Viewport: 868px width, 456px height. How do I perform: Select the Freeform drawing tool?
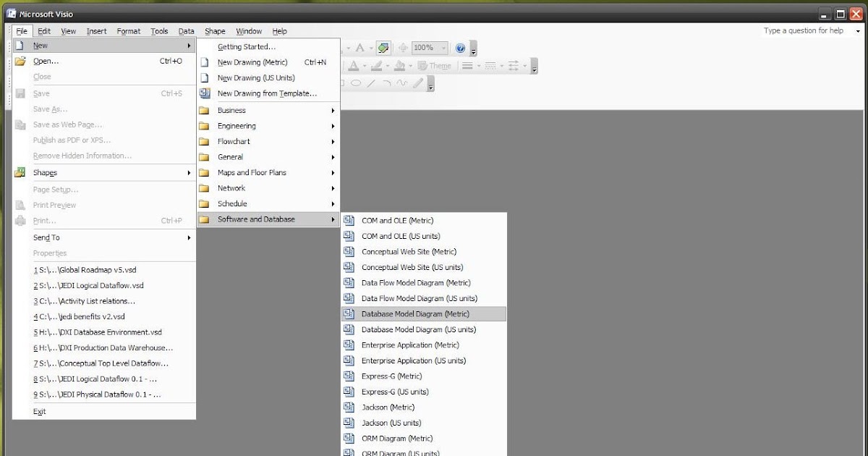click(402, 83)
